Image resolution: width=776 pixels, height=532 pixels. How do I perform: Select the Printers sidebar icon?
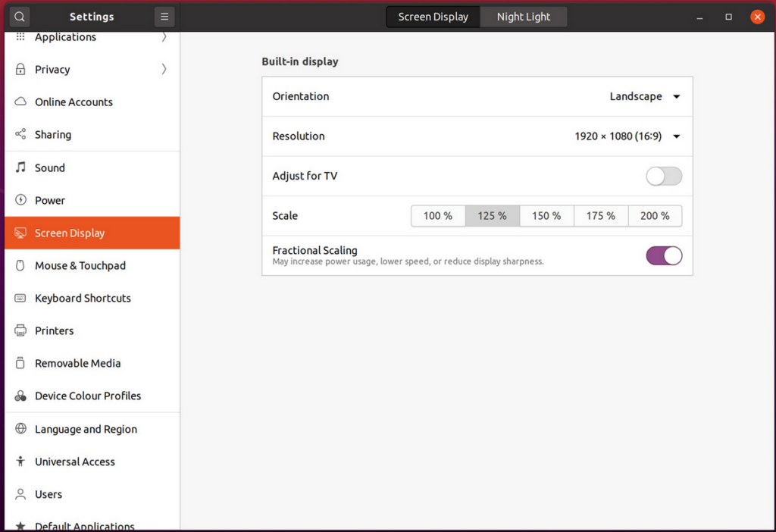(x=19, y=330)
